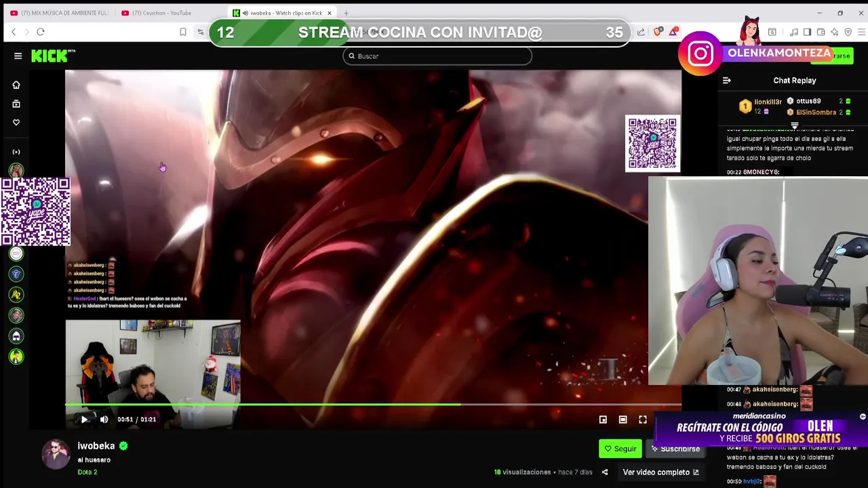The width and height of the screenshot is (868, 488).
Task: Go back in browser history
Action: coord(14,32)
